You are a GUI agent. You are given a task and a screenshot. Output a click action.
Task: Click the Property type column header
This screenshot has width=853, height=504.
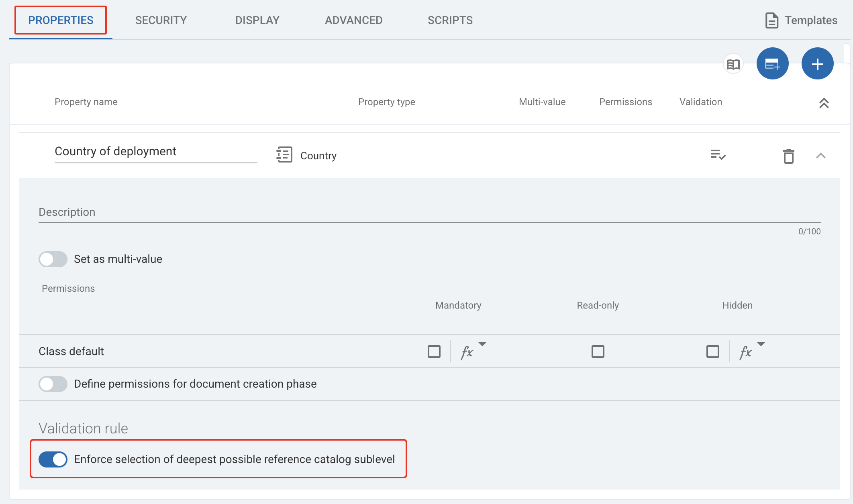pos(387,102)
